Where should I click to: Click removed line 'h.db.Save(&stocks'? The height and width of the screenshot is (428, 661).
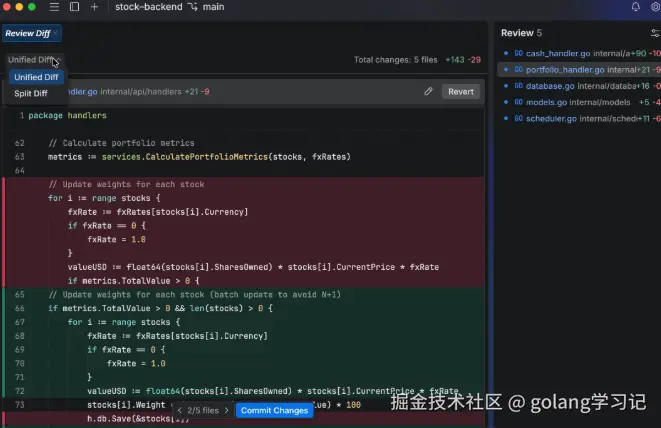pyautogui.click(x=138, y=419)
